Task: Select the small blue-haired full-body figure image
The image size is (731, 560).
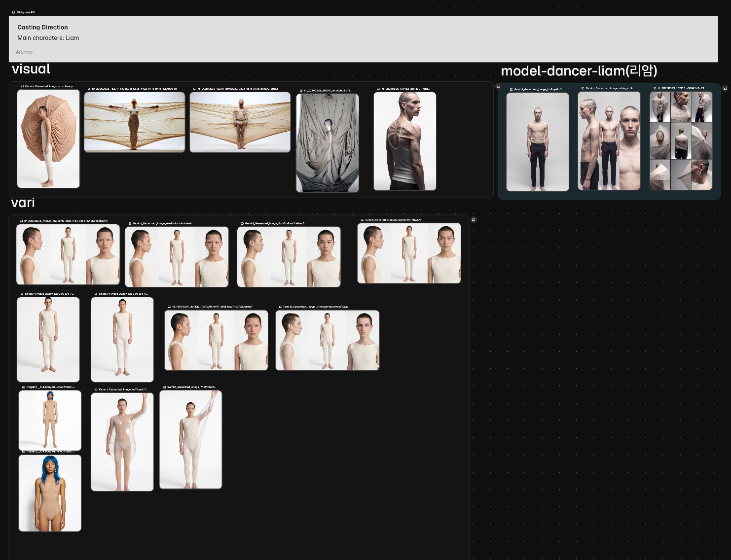Action: (x=50, y=420)
